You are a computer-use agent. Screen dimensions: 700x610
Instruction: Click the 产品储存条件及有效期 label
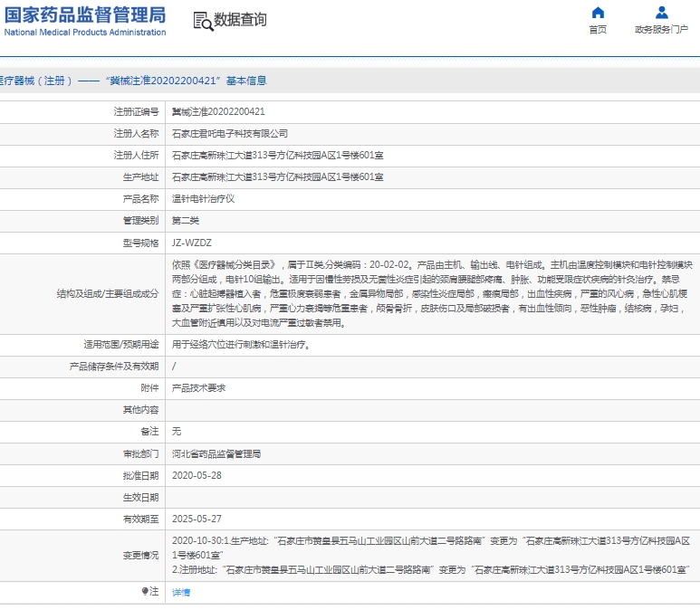coord(114,367)
